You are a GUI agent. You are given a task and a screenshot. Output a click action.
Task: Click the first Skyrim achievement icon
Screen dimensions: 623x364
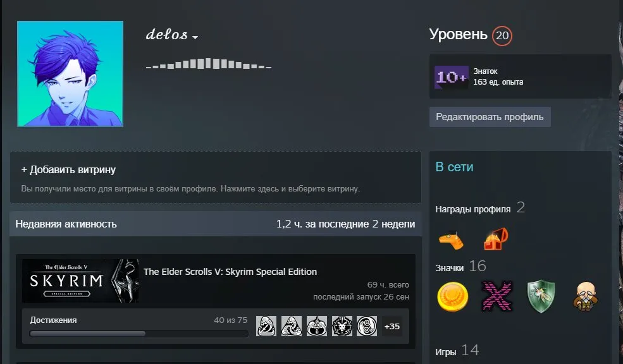click(266, 326)
